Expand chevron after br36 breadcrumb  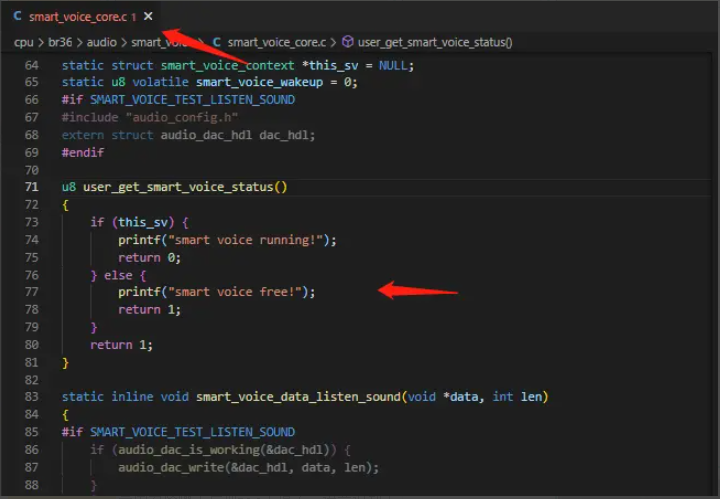(x=79, y=43)
